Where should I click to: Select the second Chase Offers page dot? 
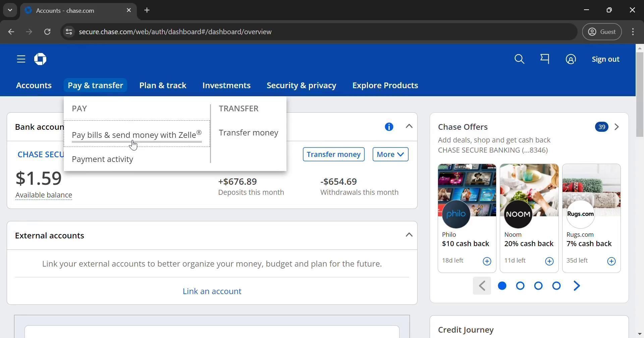[x=520, y=286]
